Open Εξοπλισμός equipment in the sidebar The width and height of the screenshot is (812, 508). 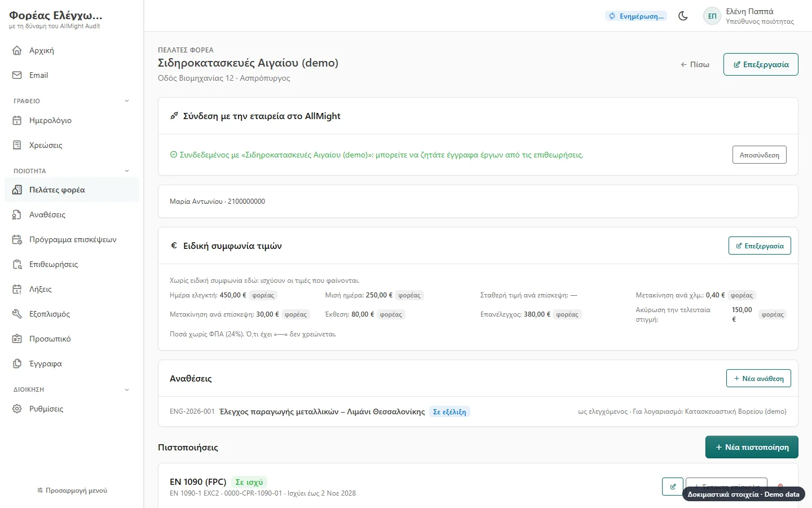point(72,314)
